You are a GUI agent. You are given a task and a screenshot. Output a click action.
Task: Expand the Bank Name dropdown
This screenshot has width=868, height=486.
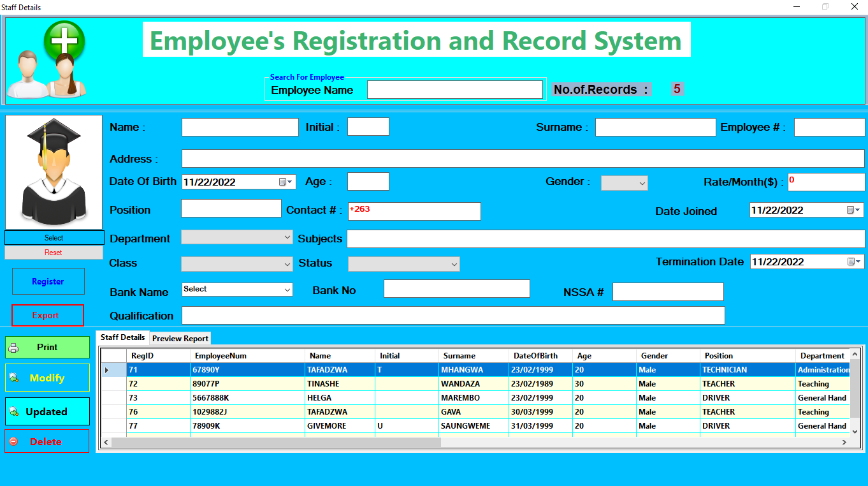pos(287,290)
